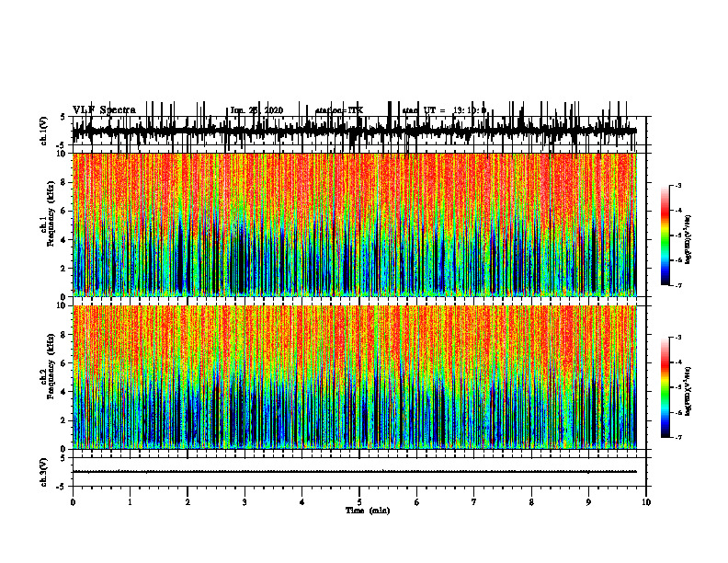Click the 6 kHz tick of ch.1 spectrogram
The height and width of the screenshot is (563, 728).
65,211
